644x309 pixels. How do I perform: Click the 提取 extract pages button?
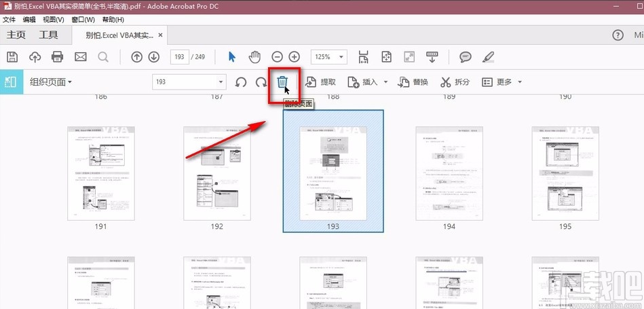pyautogui.click(x=321, y=82)
